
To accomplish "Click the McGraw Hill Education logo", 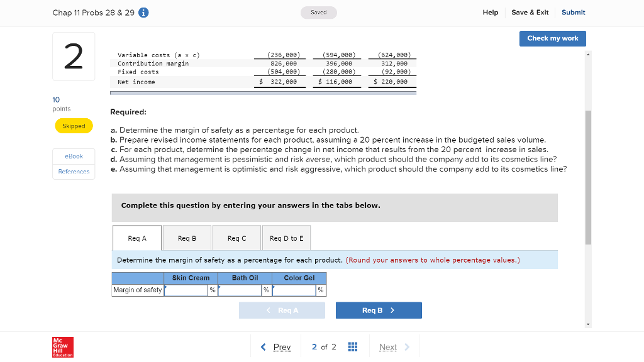I will pyautogui.click(x=62, y=346).
